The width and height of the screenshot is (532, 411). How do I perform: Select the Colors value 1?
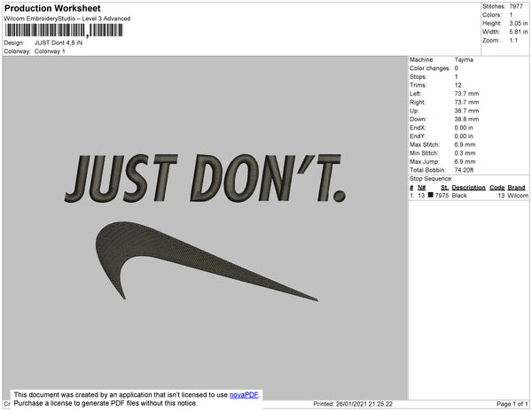[x=511, y=15]
